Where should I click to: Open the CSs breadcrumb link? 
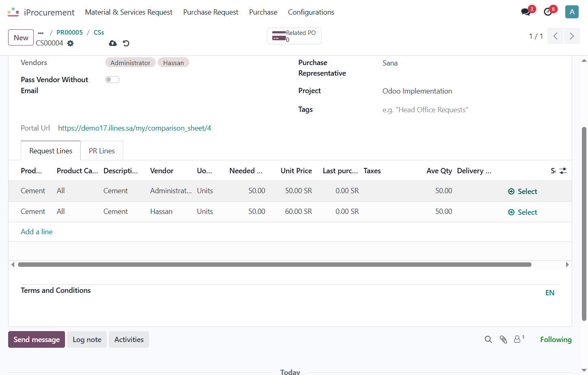pos(99,33)
